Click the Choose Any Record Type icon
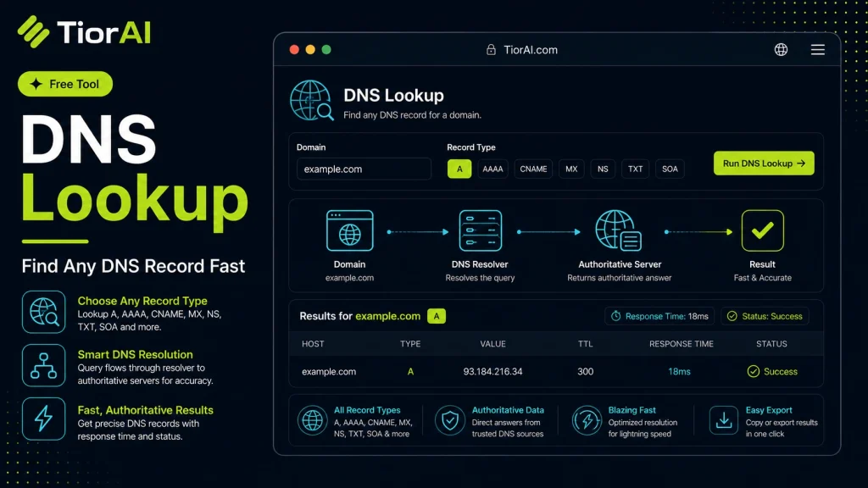 coord(44,312)
